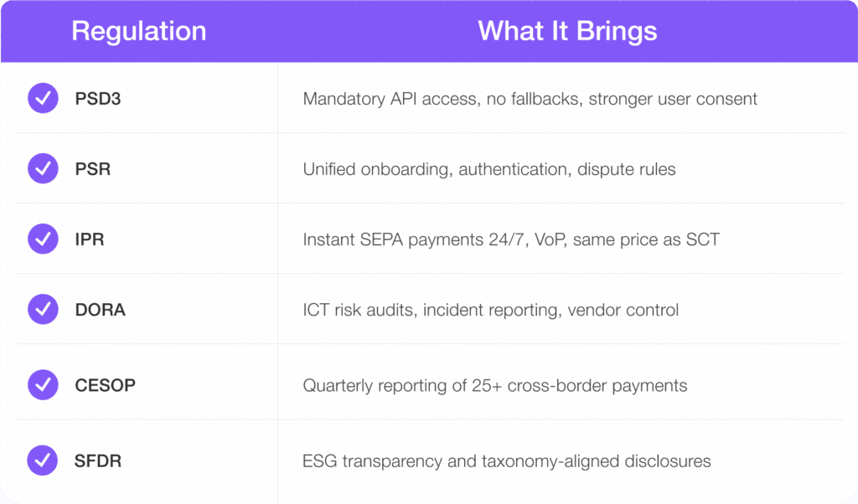Click the SFDR regulation label
The width and height of the screenshot is (858, 504).
(98, 460)
